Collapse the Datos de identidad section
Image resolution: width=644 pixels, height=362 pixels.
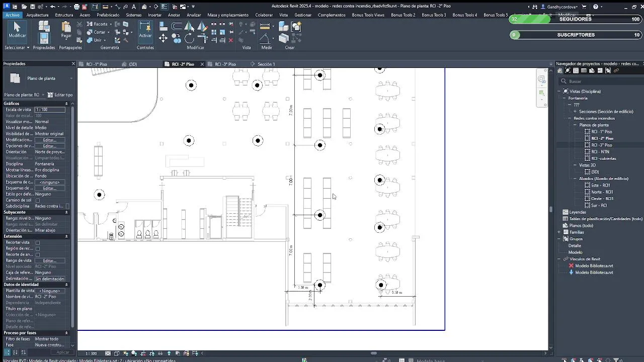point(66,285)
